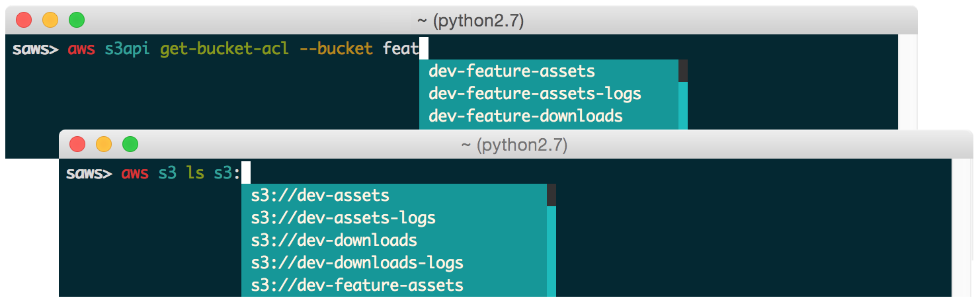Minimize the back terminal window with yellow button
980x308 pixels.
[x=50, y=20]
